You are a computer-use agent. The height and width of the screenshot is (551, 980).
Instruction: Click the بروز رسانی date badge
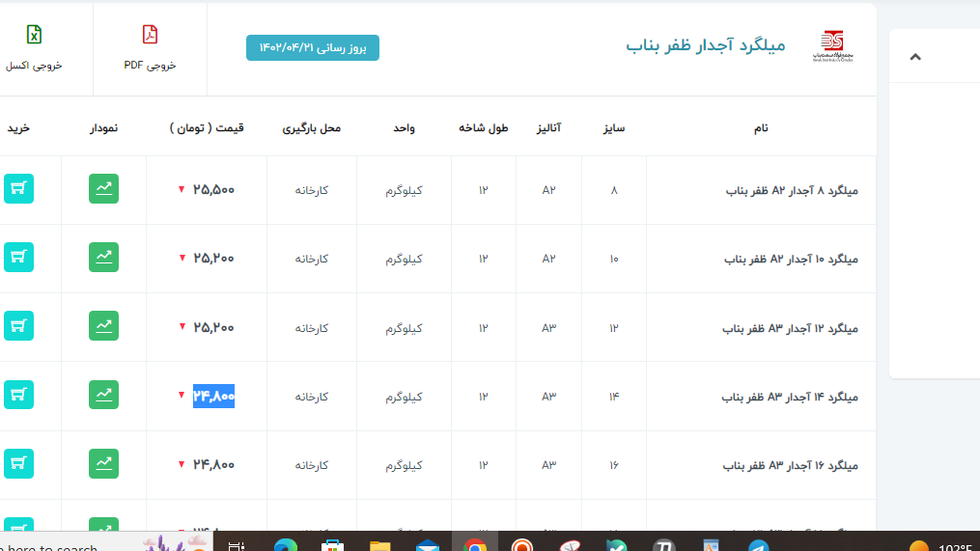313,47
